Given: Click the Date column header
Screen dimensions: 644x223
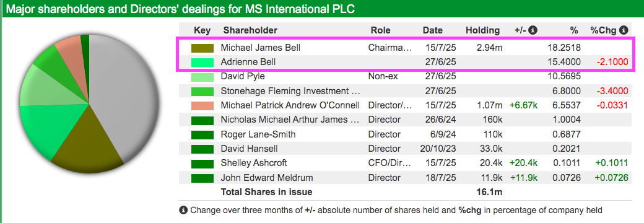Looking at the screenshot, I should (432, 30).
